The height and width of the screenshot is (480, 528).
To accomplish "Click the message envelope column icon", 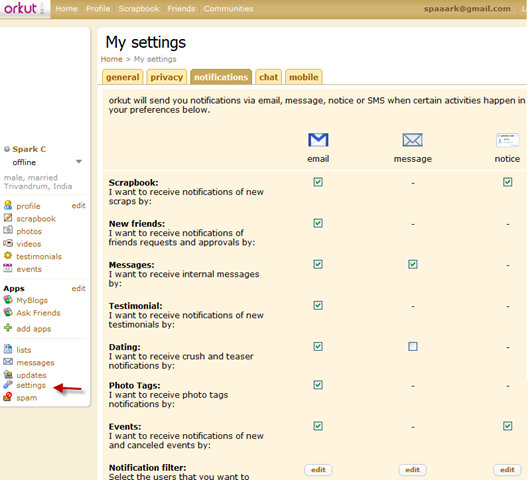I will click(x=412, y=139).
